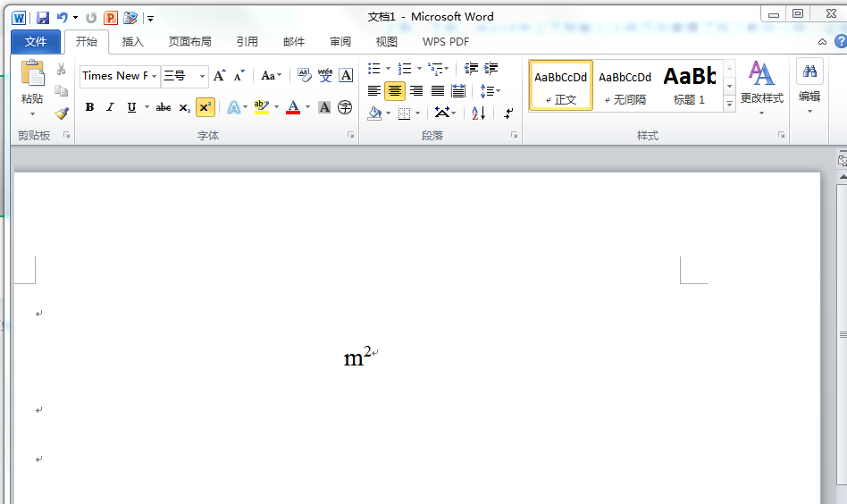This screenshot has width=847, height=504.
Task: Toggle Underline formatting
Action: [131, 107]
